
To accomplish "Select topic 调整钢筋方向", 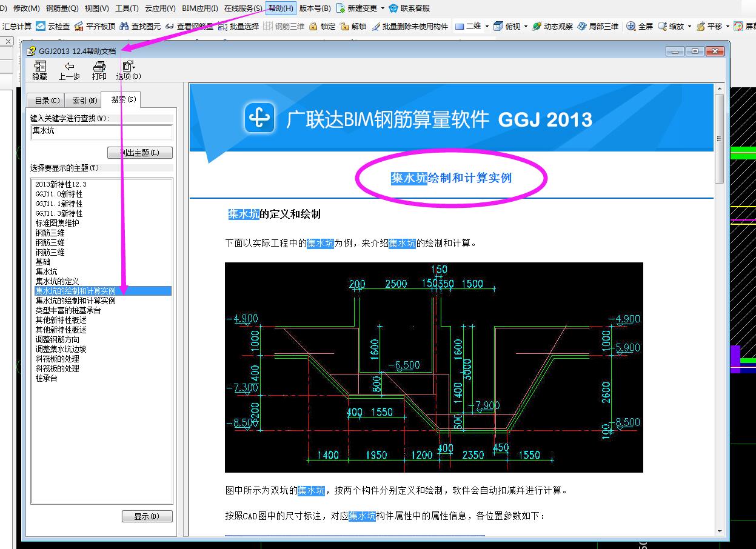I will pos(57,339).
